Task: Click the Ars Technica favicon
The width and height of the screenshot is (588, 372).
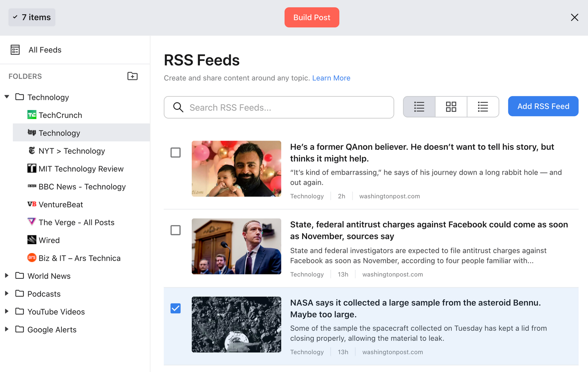Action: click(x=32, y=258)
